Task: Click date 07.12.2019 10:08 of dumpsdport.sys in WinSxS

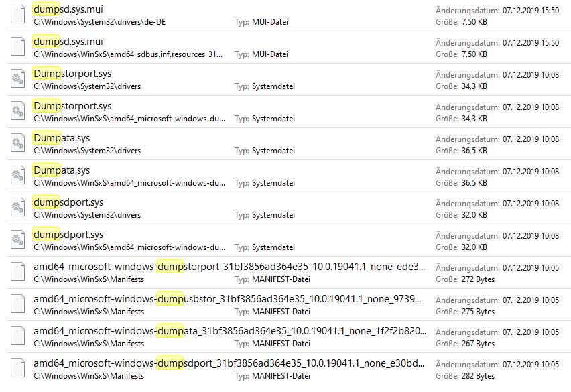Action: (531, 235)
